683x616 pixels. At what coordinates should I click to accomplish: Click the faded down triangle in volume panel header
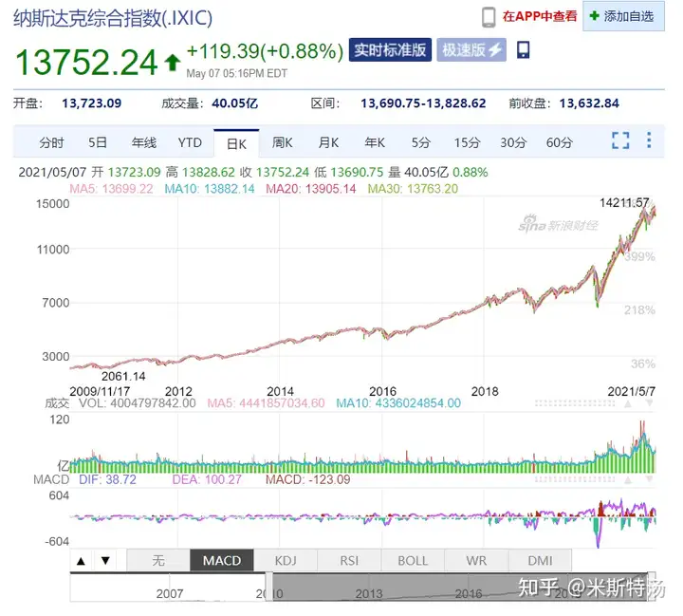pos(649,403)
